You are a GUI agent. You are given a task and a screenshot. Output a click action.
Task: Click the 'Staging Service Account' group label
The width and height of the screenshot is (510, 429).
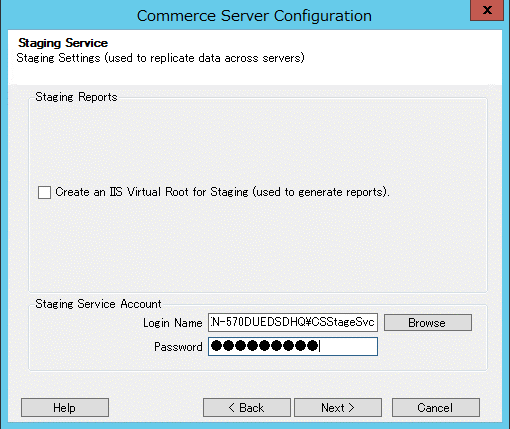pyautogui.click(x=98, y=304)
